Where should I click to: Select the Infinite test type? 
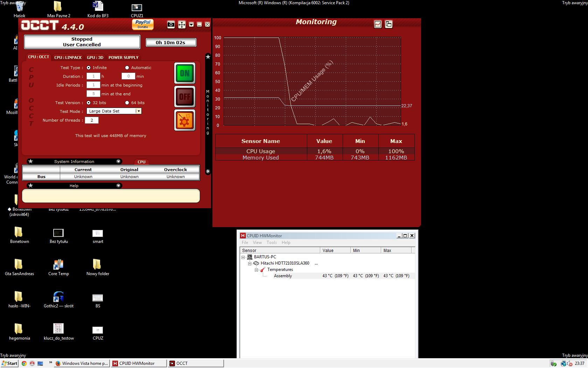[89, 68]
